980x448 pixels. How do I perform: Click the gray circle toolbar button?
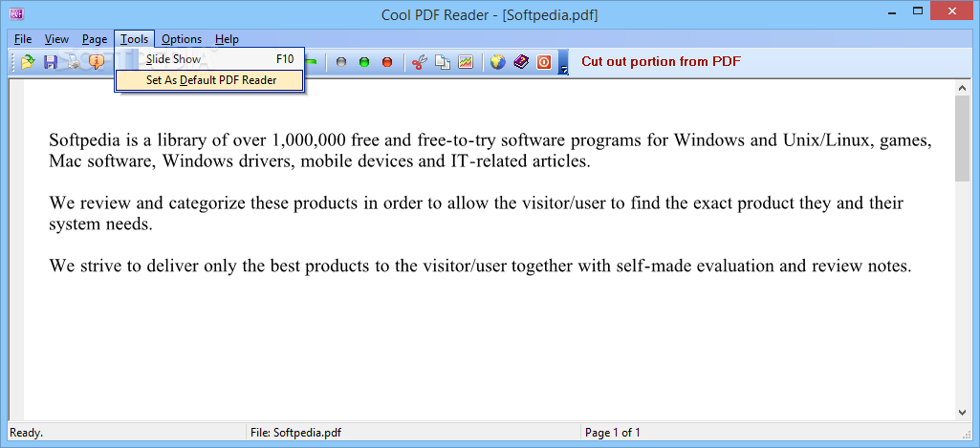(341, 62)
